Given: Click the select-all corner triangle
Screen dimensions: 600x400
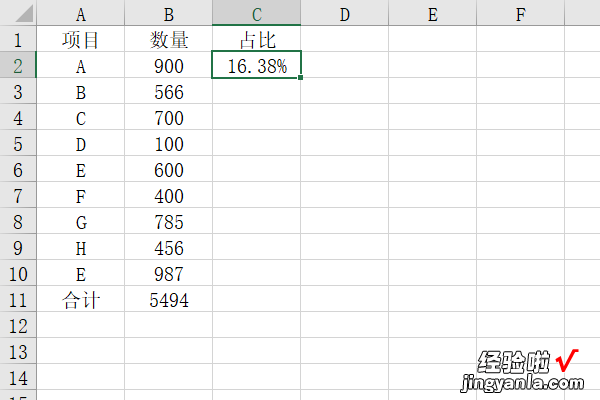Looking at the screenshot, I should (25, 15).
